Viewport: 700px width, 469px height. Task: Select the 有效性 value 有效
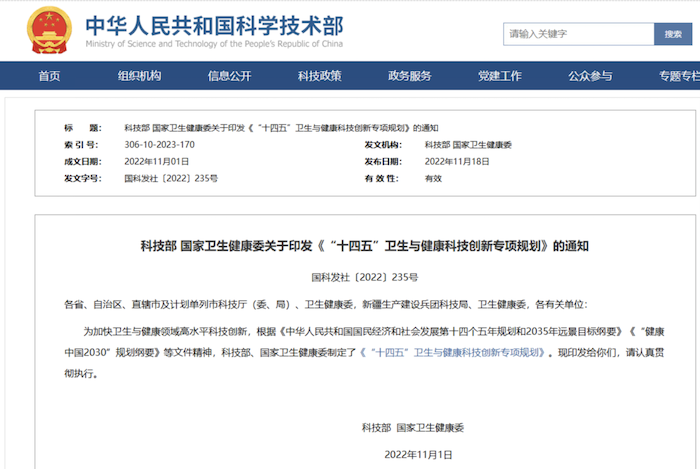tap(433, 178)
